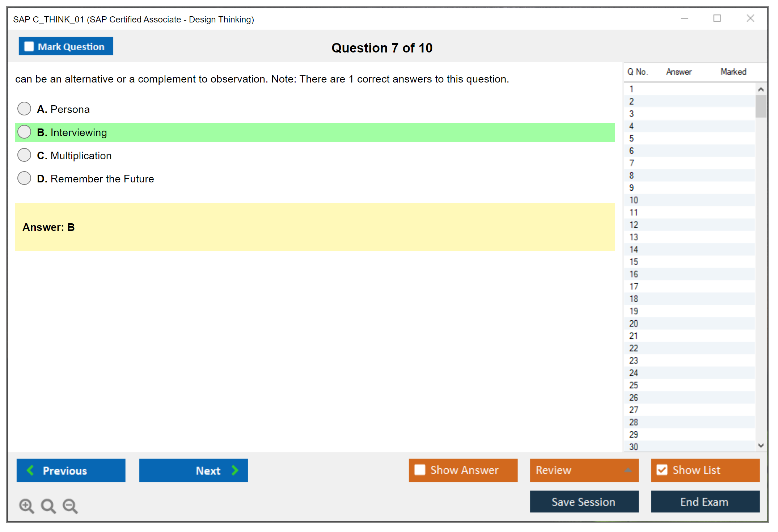
Task: Click the End Exam button
Action: [705, 502]
